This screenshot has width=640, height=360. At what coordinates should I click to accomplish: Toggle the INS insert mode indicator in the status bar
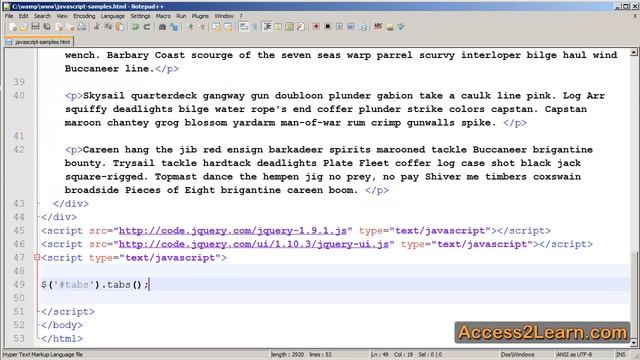pos(621,354)
